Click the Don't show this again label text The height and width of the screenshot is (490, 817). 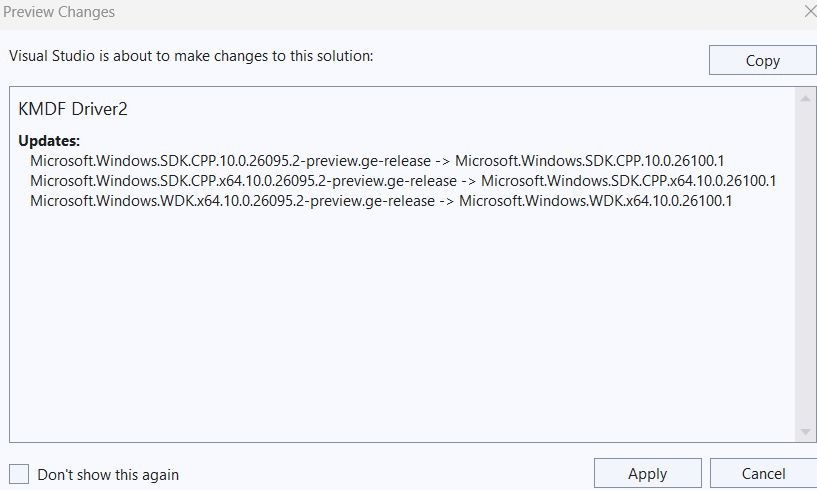pos(108,475)
